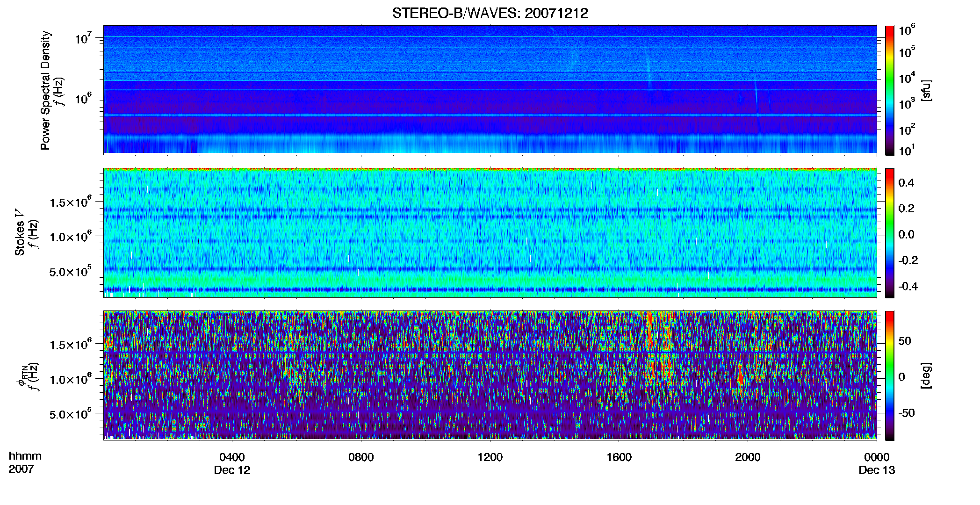Image resolution: width=980 pixels, height=505 pixels.
Task: Click the 0.4 tick on the Stokes colorbar
Action: click(x=906, y=183)
